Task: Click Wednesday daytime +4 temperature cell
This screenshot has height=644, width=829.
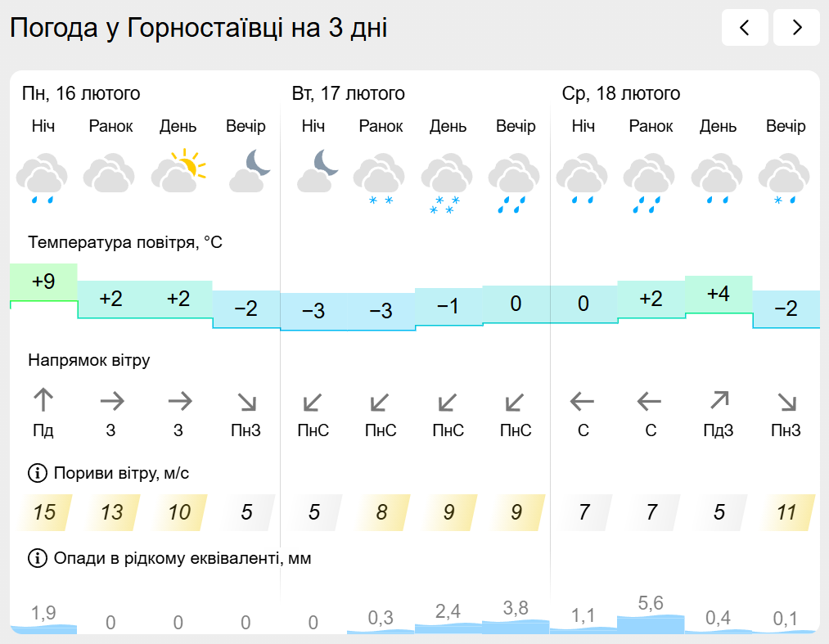Action: pos(719,295)
